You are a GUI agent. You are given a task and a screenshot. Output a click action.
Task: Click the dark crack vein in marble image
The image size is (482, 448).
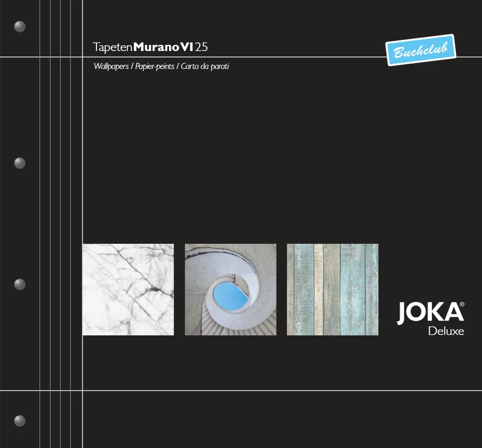pyautogui.click(x=154, y=288)
